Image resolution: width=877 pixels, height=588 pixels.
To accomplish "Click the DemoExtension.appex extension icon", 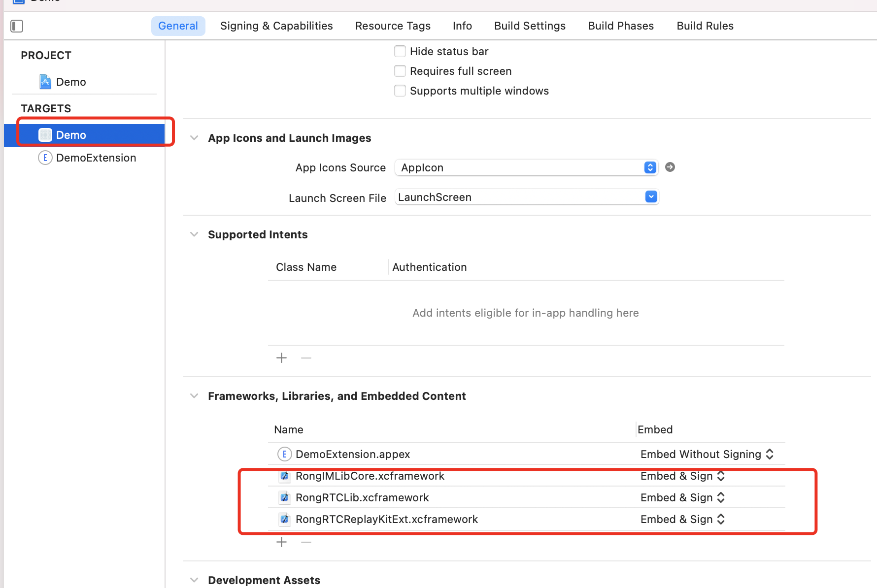I will [x=285, y=454].
